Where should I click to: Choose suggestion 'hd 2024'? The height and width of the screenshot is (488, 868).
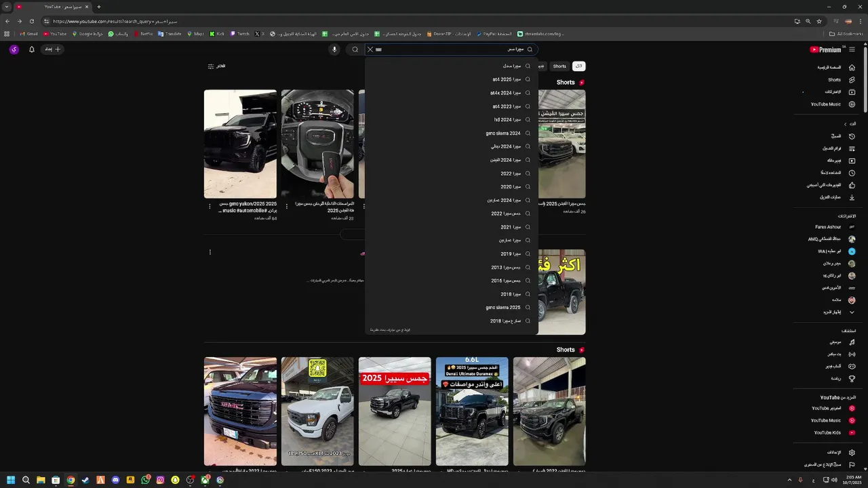[452, 120]
